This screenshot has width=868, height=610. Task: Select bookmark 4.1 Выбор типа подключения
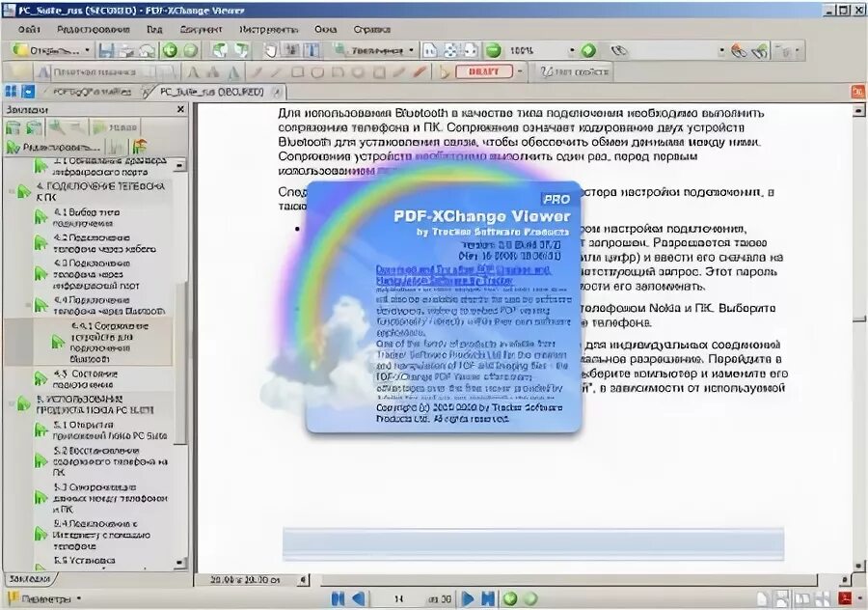pyautogui.click(x=87, y=218)
